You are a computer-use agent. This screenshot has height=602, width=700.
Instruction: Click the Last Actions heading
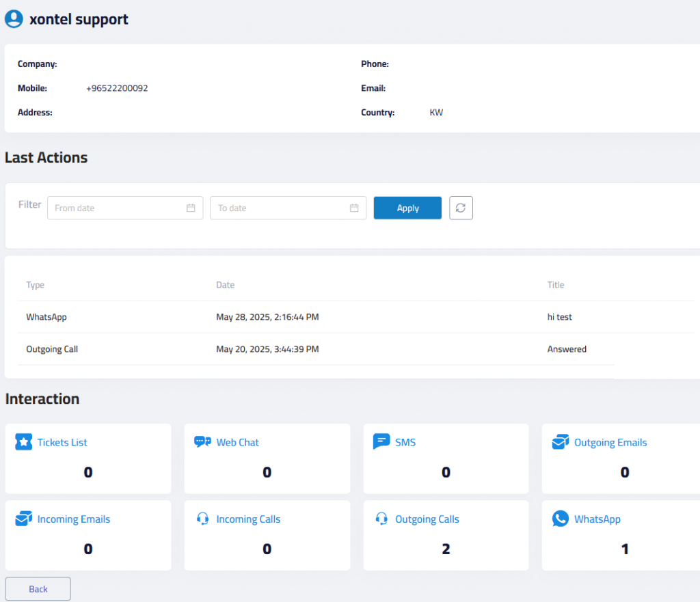pos(46,158)
